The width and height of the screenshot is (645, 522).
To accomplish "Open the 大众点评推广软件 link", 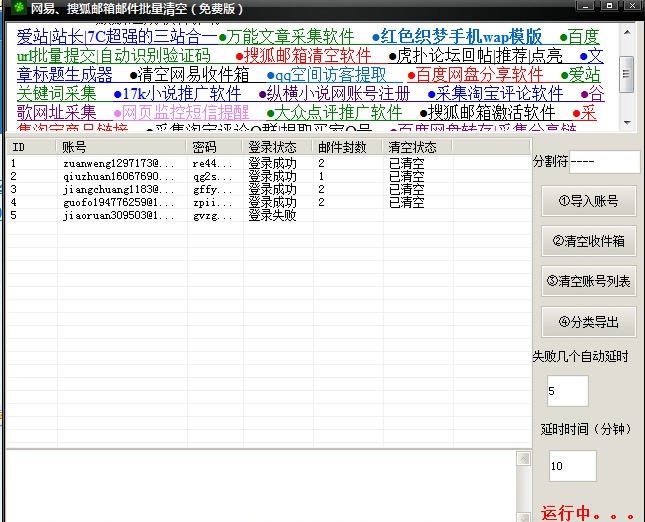I will (x=338, y=113).
